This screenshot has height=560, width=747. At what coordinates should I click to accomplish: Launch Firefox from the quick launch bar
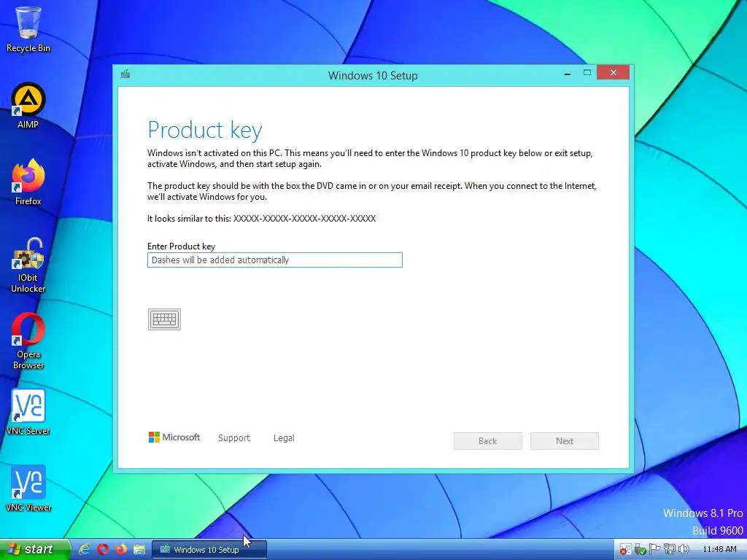[121, 550]
